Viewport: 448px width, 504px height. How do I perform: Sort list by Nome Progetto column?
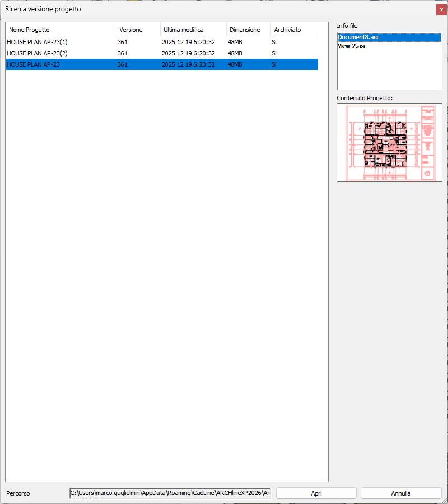[60, 30]
